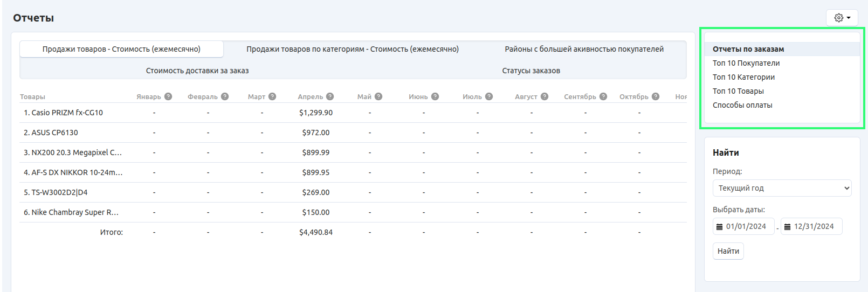The image size is (868, 292).
Task: Click the start date calendar icon
Action: click(719, 227)
